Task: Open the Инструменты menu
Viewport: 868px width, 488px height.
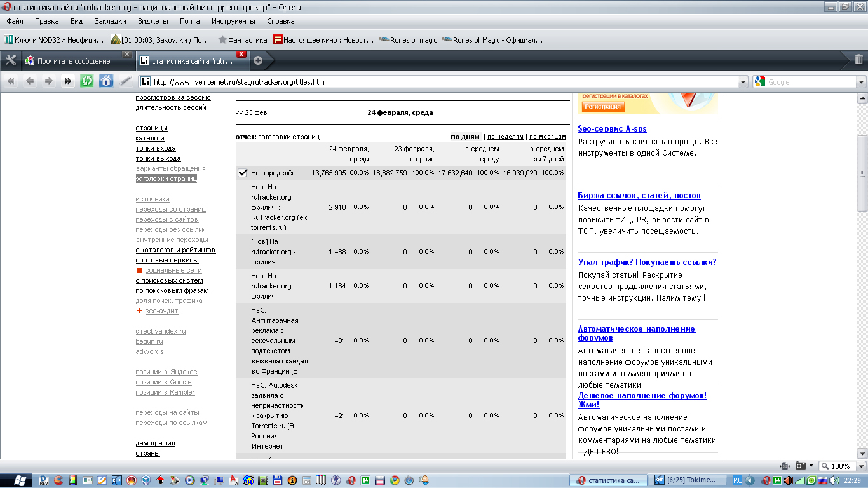Action: point(233,21)
